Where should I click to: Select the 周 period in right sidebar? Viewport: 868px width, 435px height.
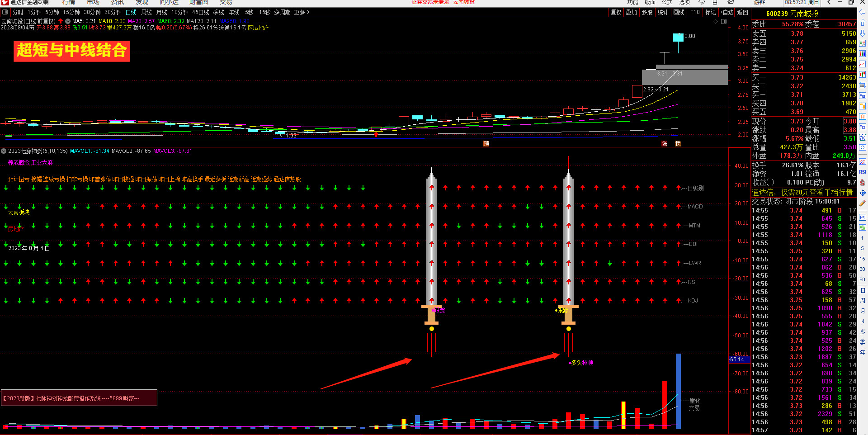tap(863, 300)
